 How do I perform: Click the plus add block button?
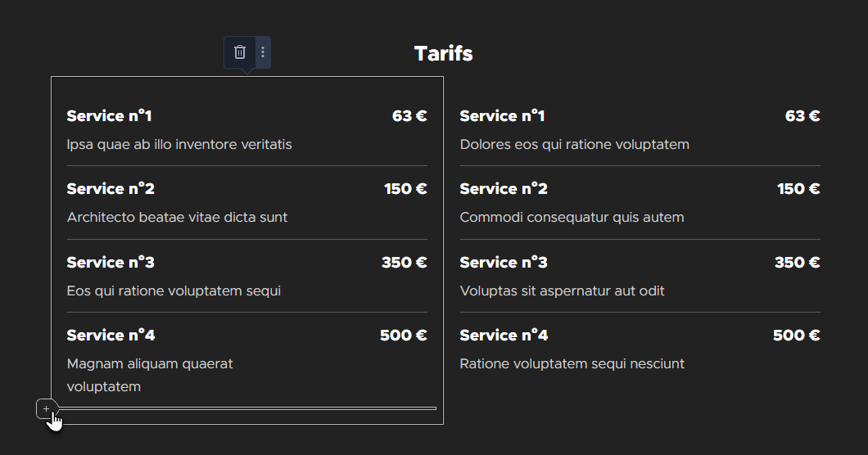pos(46,408)
